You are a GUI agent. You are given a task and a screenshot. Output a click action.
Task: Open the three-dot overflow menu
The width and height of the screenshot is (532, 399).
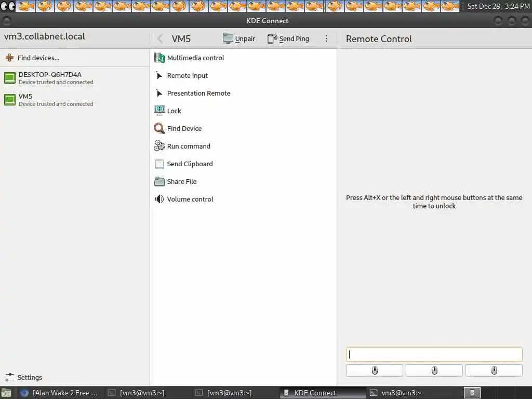click(326, 38)
